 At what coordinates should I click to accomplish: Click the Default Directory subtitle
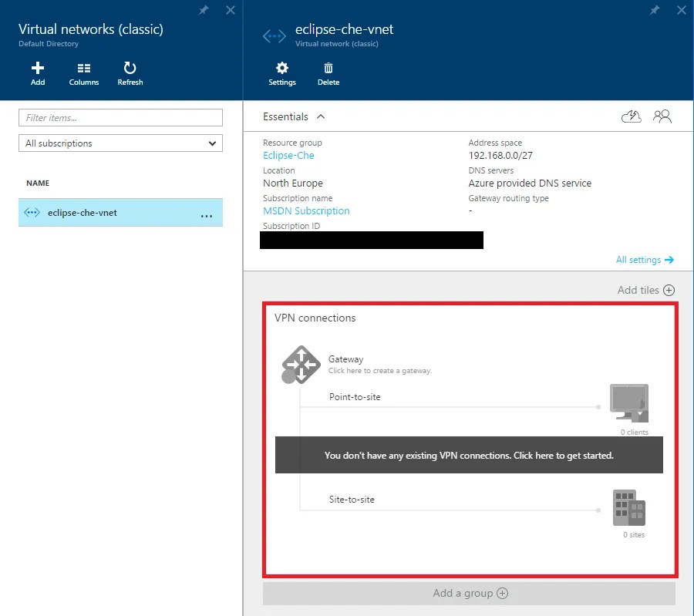click(49, 44)
